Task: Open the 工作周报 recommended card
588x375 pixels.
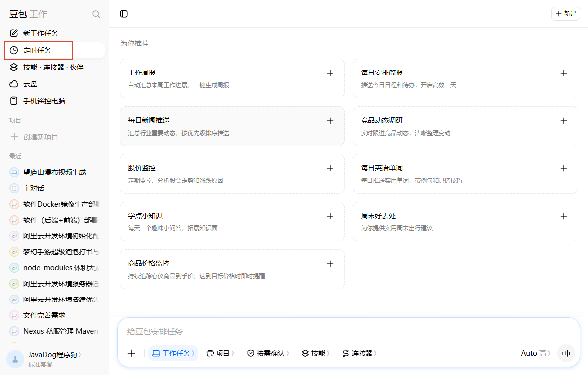Action: (x=232, y=78)
